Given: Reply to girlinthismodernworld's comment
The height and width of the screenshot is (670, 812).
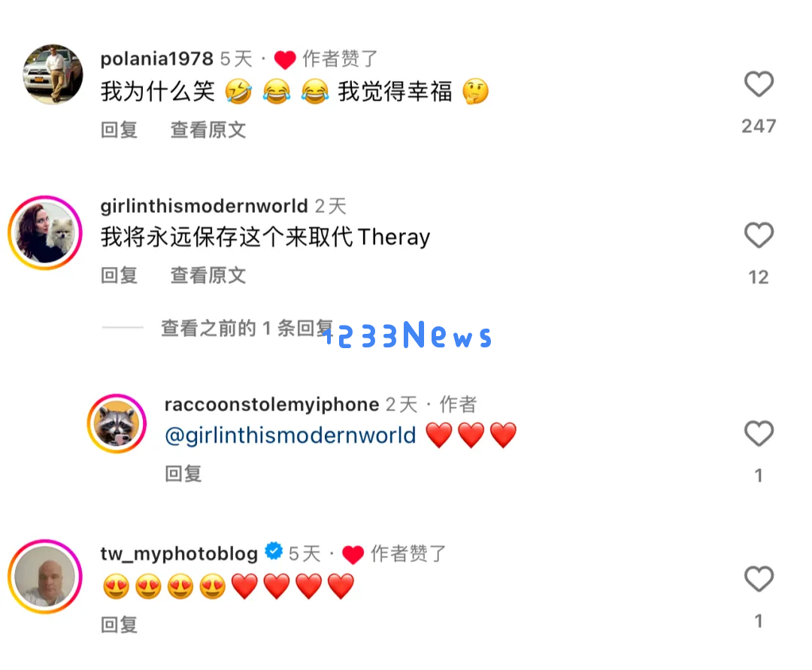Looking at the screenshot, I should [119, 275].
